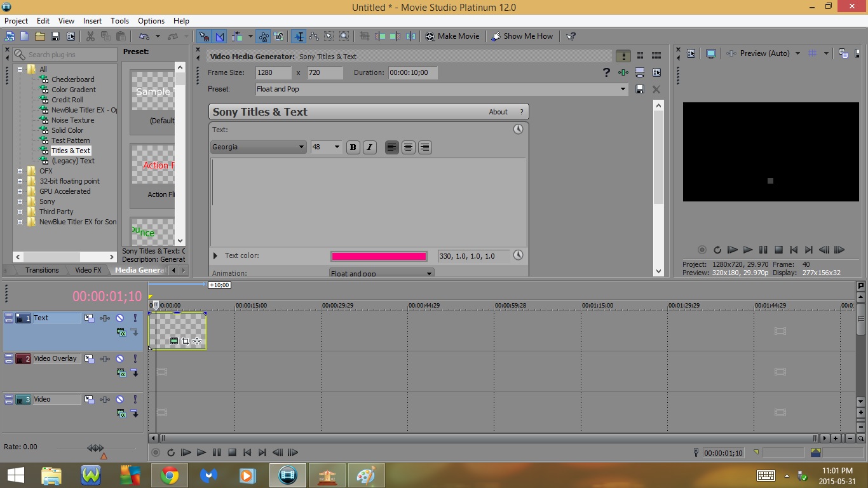868x488 pixels.
Task: Open Chrome from the Windows taskbar
Action: [x=169, y=475]
